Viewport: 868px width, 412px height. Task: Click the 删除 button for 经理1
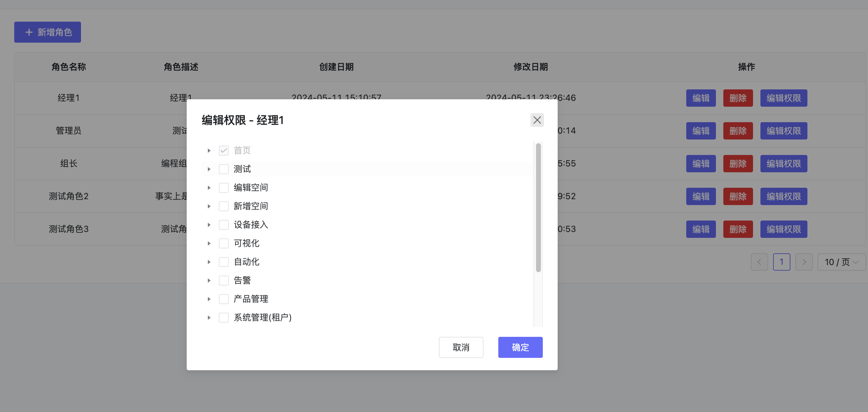click(x=738, y=98)
